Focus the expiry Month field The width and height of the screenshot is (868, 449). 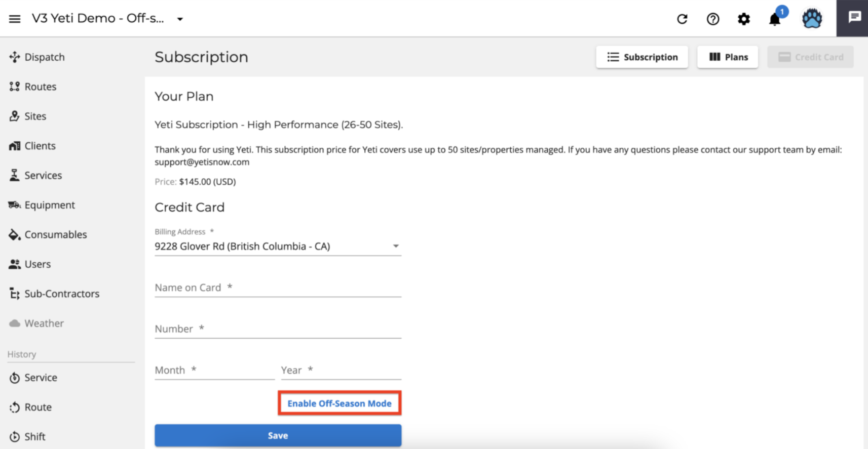click(x=214, y=370)
